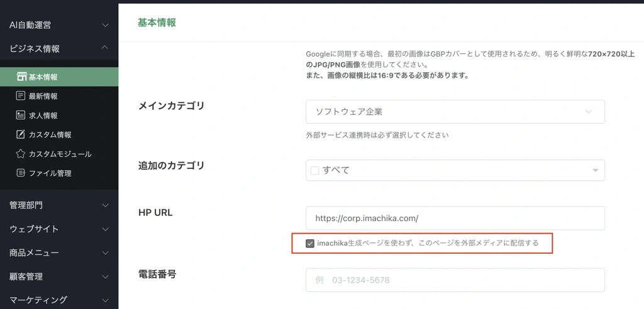Click the edit icon beside カスタム情報
Viewport: 644px width, 309px height.
point(21,134)
